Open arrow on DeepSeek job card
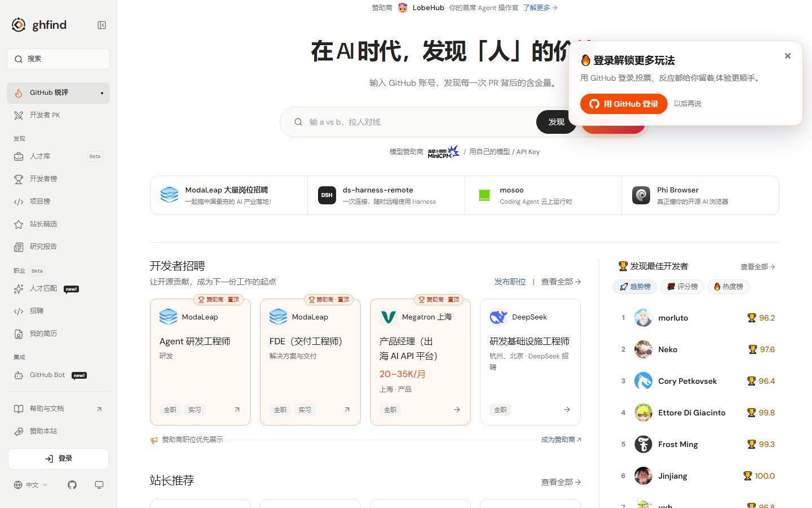 [x=567, y=410]
